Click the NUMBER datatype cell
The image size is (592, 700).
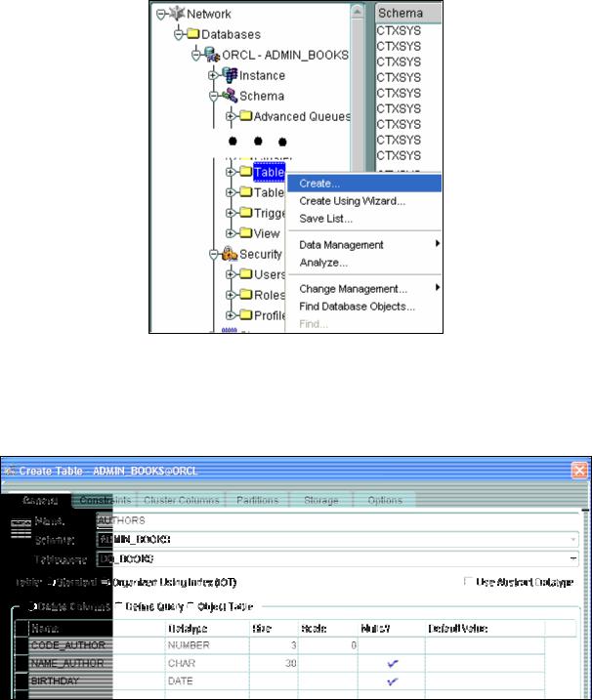[x=207, y=645]
